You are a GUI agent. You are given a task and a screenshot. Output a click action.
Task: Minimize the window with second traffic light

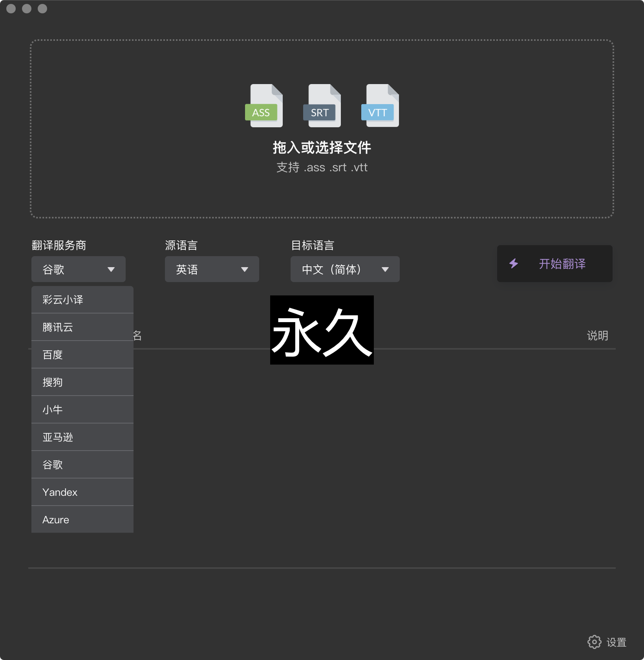pos(27,9)
